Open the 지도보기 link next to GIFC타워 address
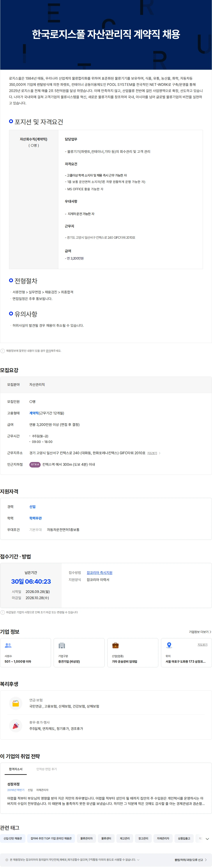Screen dimensions: 212x868 click(x=152, y=453)
